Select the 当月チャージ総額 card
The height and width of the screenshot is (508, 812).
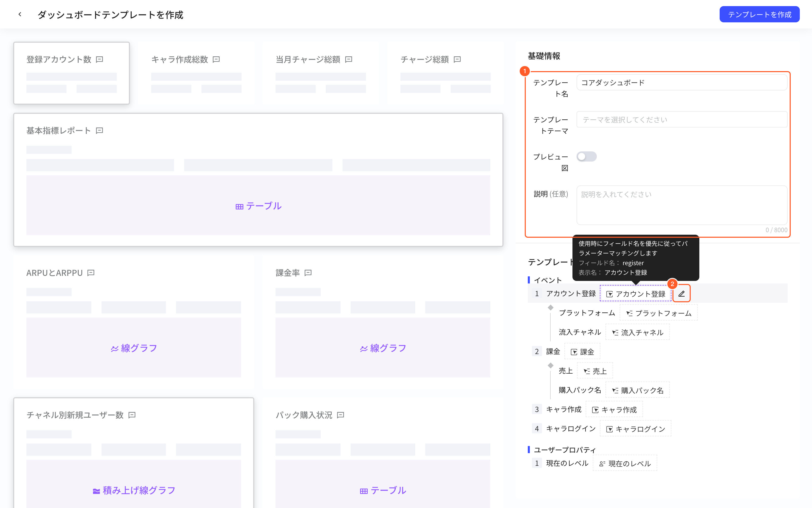coord(321,73)
